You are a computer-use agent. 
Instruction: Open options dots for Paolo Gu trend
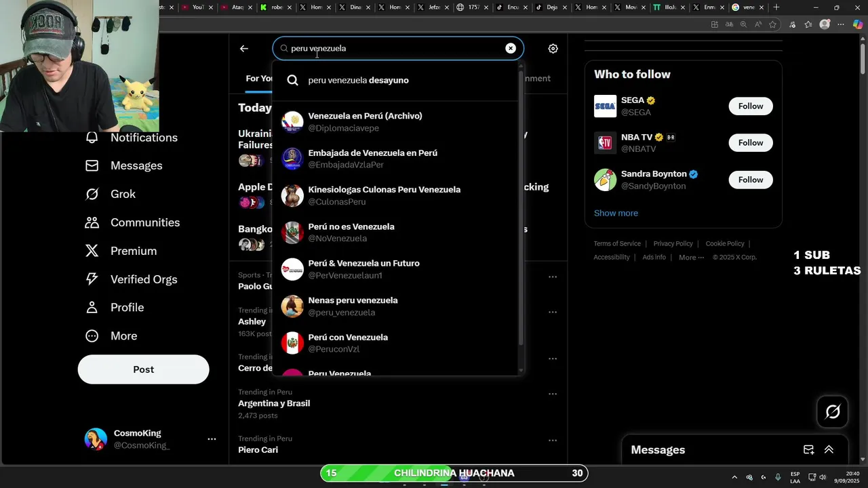(553, 277)
